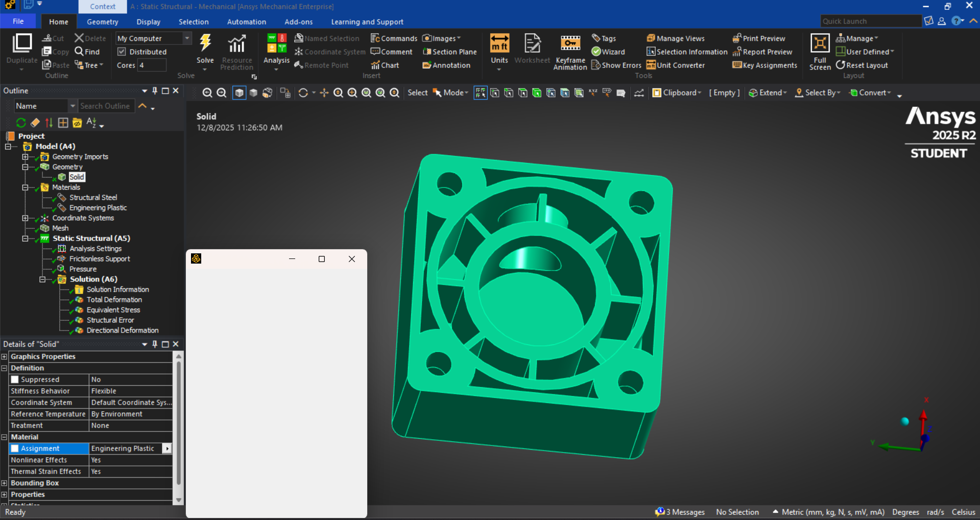Tick the Assignment material checkbox
Viewport: 980px width, 520px height.
tap(15, 448)
